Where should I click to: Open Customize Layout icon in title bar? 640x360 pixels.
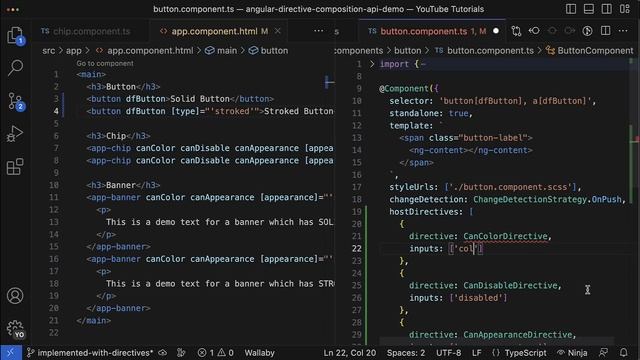tap(624, 9)
